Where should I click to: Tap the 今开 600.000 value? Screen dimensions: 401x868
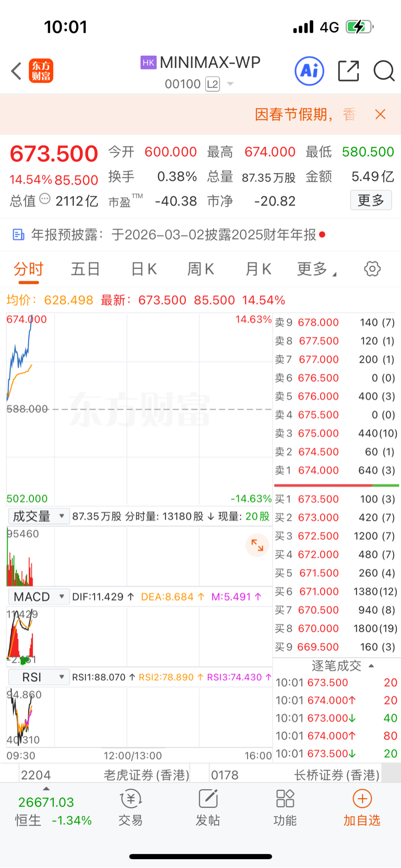(x=171, y=152)
